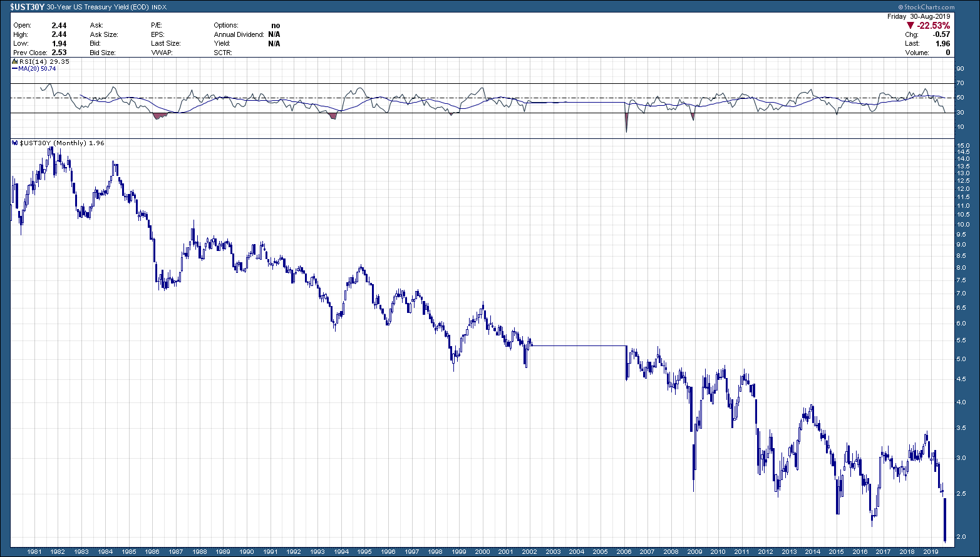Click the 2.0 price axis label

click(961, 537)
